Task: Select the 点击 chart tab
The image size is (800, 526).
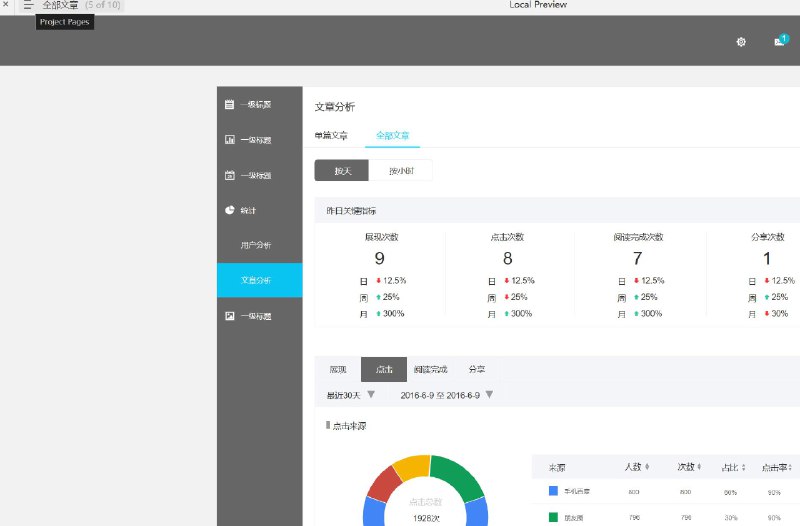Action: [384, 369]
